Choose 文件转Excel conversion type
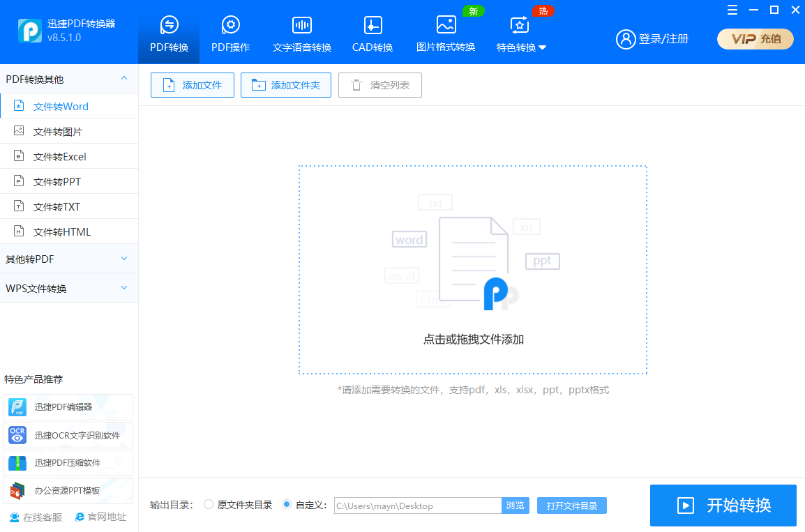 (x=66, y=155)
